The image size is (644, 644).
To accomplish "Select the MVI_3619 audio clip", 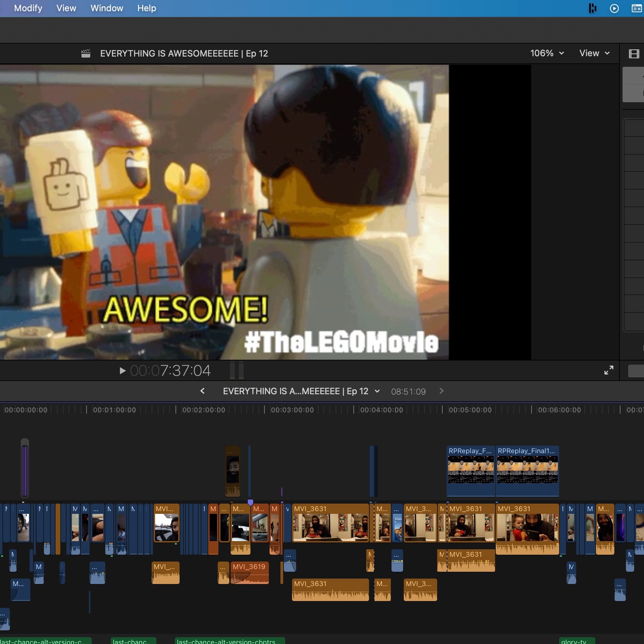I will click(x=250, y=573).
